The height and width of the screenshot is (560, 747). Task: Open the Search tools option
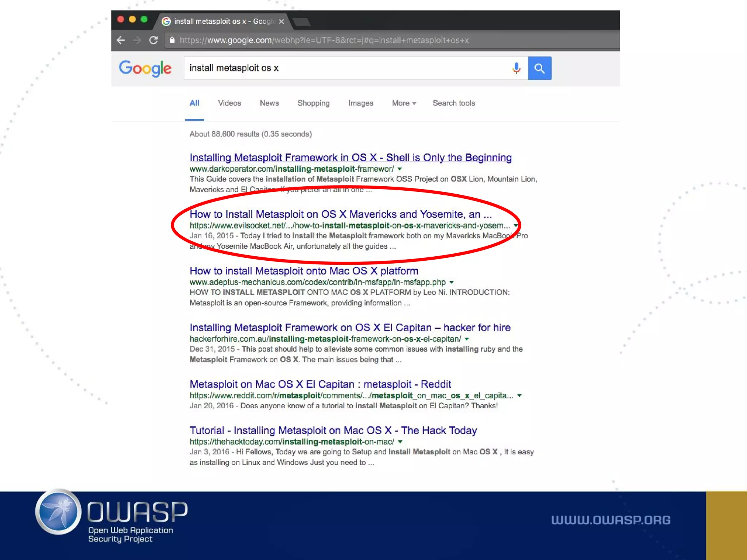(x=453, y=103)
